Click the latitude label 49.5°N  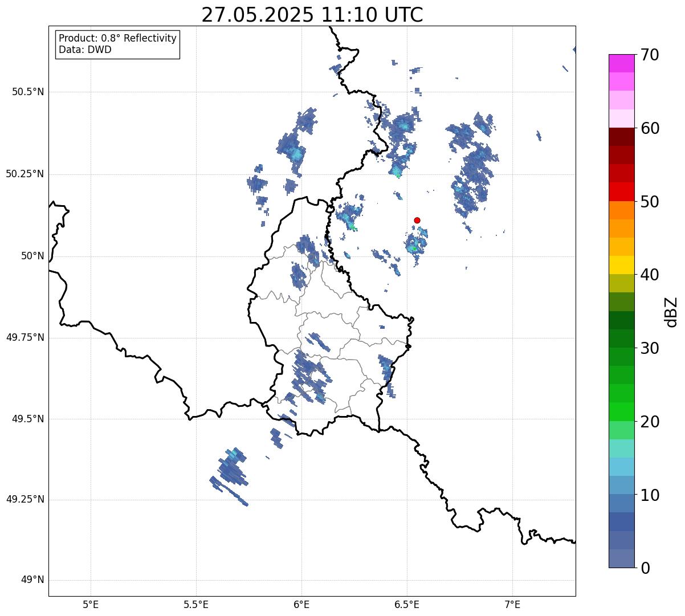click(28, 419)
